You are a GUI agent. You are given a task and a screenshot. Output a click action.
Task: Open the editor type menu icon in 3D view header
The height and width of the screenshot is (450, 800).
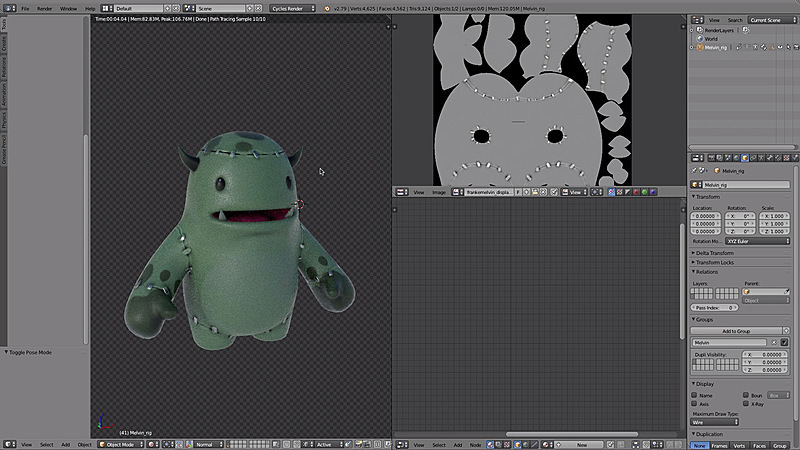click(x=10, y=444)
